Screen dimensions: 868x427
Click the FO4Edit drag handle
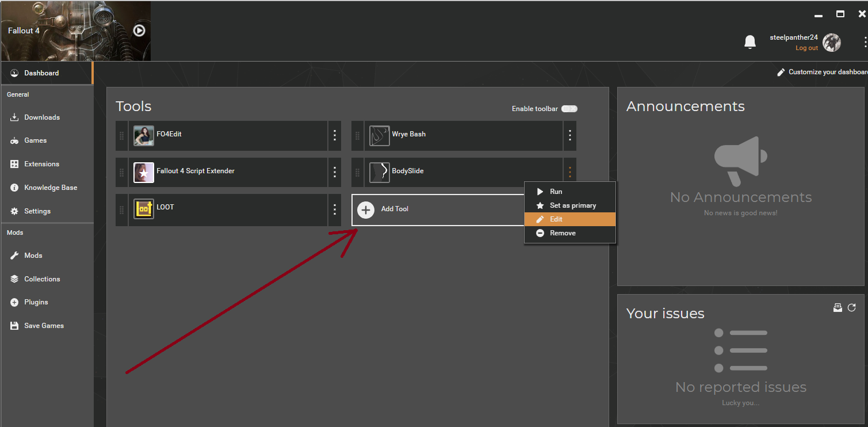[x=121, y=136]
